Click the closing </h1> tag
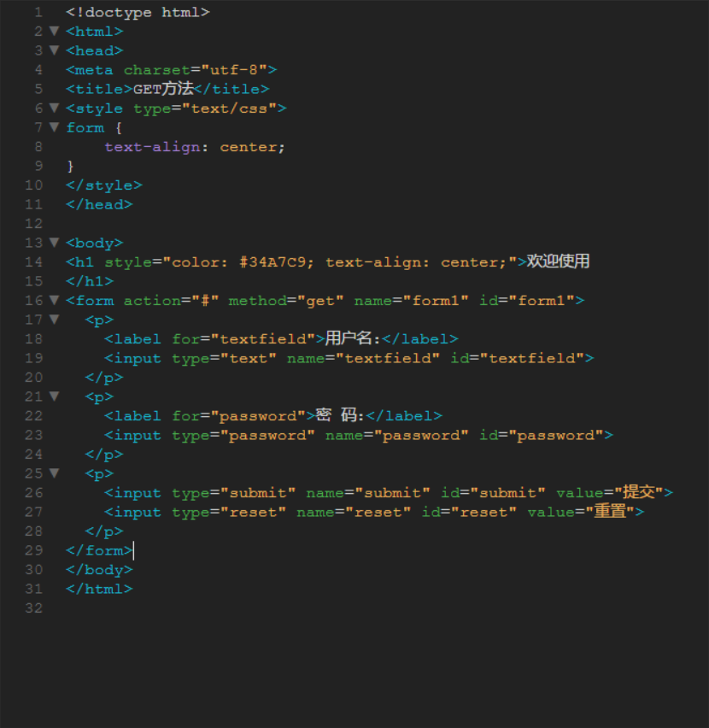 [x=90, y=281]
